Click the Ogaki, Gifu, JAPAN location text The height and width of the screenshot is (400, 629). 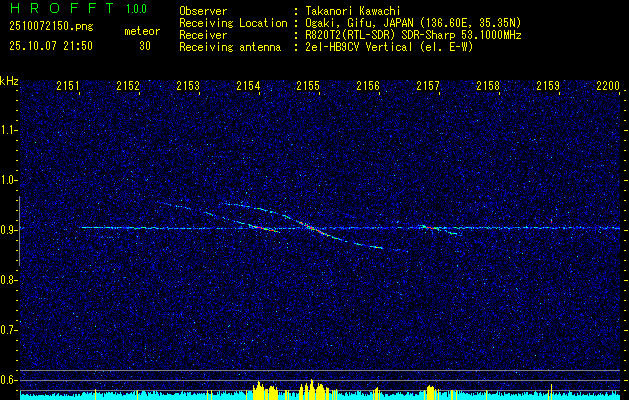pyautogui.click(x=412, y=23)
